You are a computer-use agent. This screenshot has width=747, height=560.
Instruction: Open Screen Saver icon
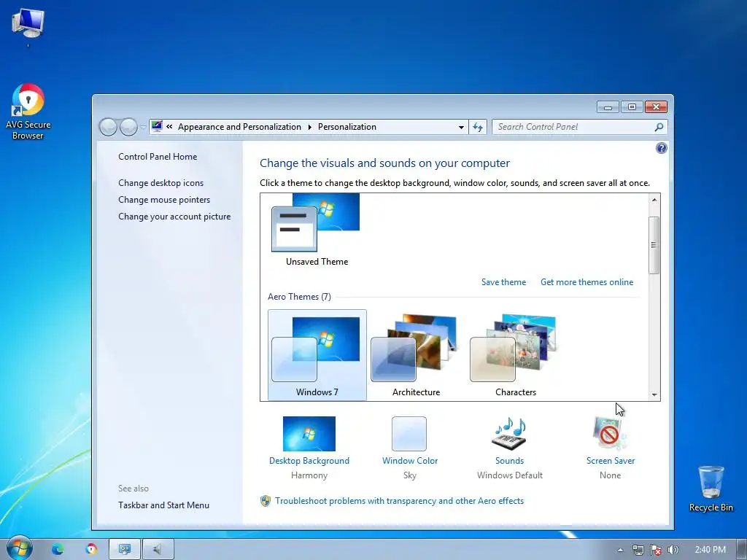[610, 434]
